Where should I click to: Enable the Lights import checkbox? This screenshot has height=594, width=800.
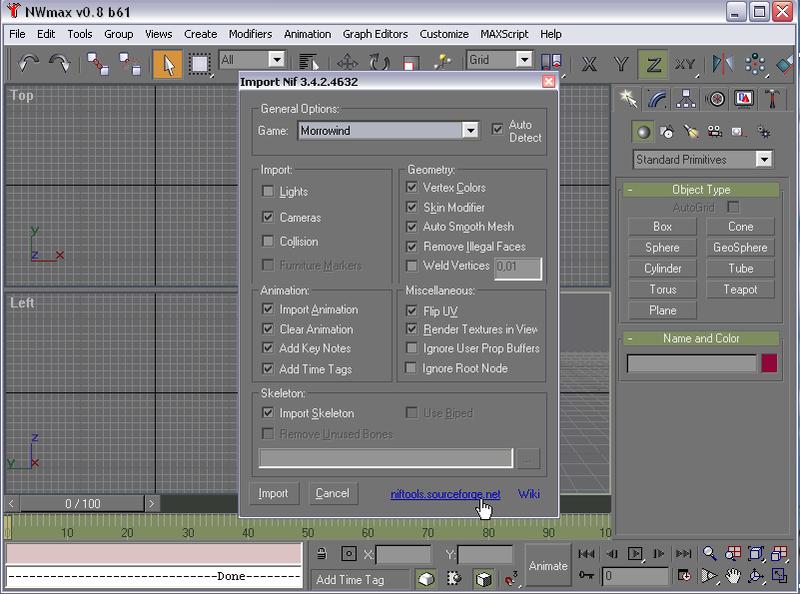tap(267, 191)
